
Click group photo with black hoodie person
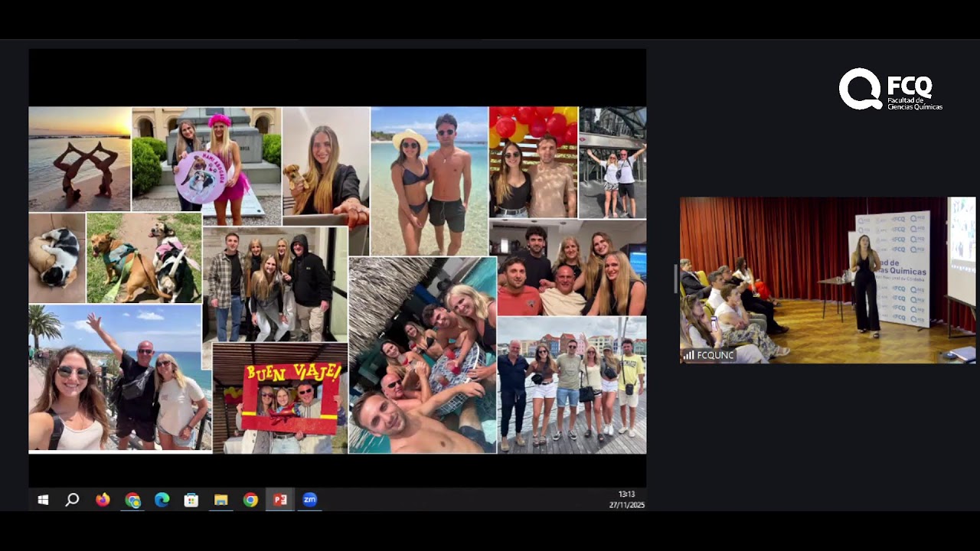point(275,285)
